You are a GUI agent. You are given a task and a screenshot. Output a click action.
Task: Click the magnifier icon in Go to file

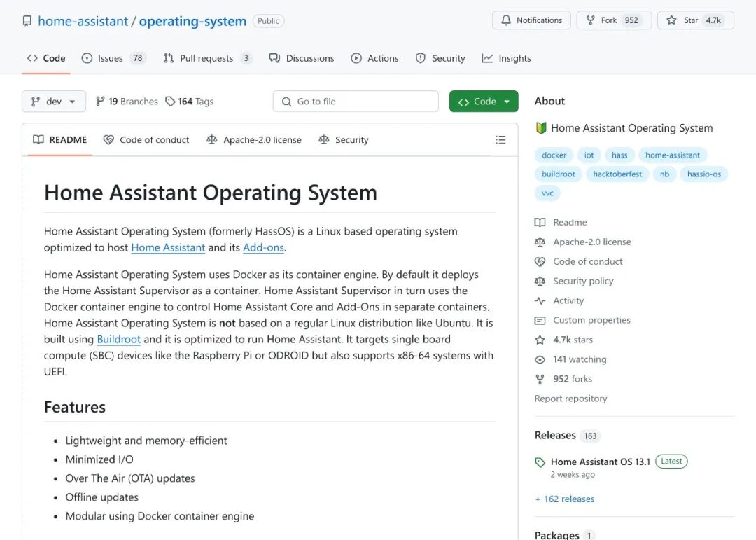[286, 102]
